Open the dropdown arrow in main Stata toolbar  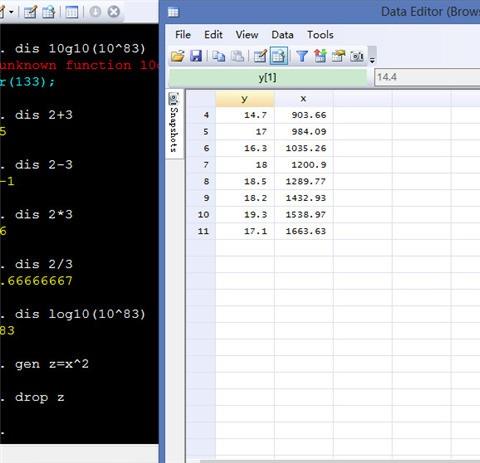coord(11,12)
